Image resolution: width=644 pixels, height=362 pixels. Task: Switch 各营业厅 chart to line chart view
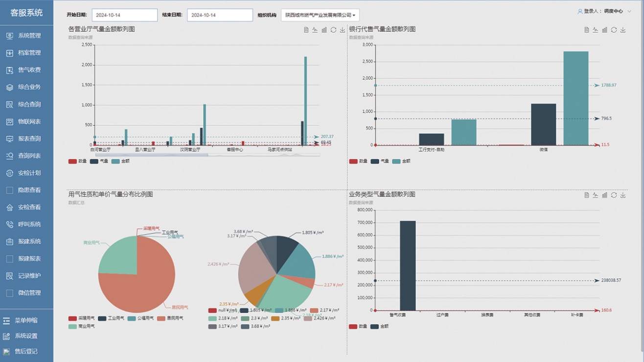(x=315, y=30)
